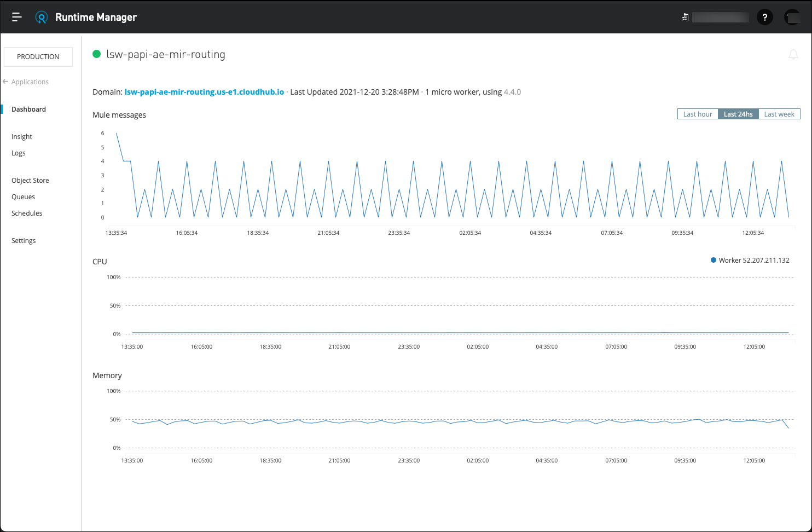This screenshot has height=532, width=812.
Task: Open application Settings in sidebar
Action: click(24, 240)
